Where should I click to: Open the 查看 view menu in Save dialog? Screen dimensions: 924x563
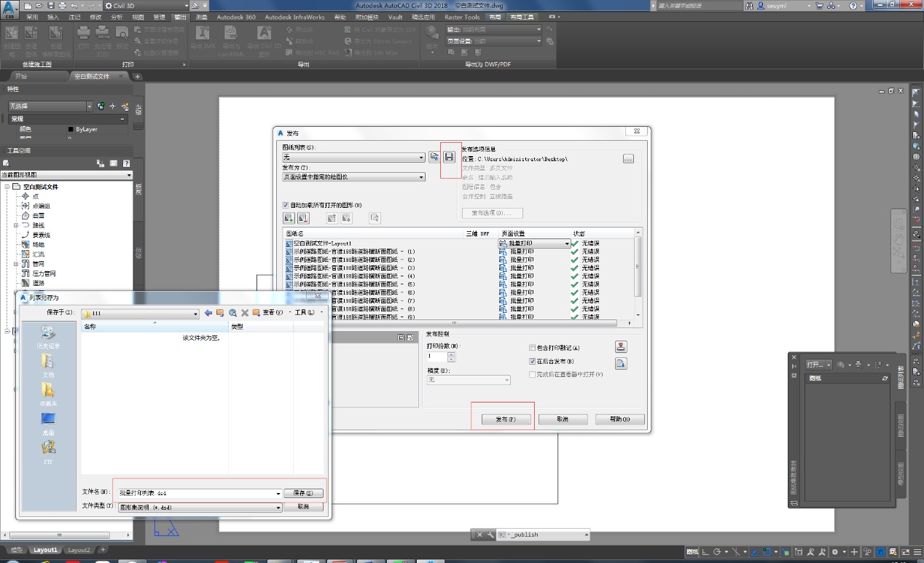coord(273,313)
